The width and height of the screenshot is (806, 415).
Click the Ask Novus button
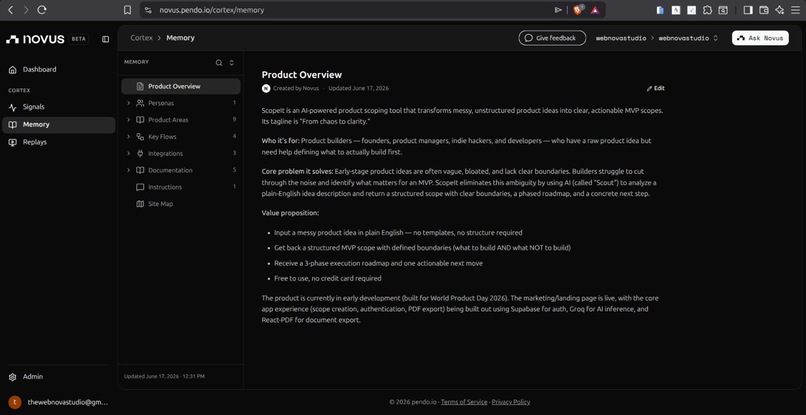tap(760, 38)
